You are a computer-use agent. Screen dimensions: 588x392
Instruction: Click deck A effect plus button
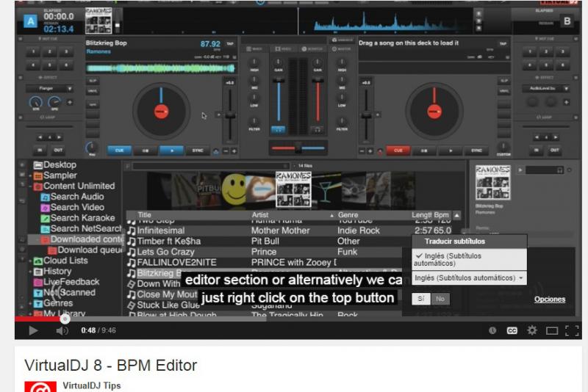[x=69, y=102]
